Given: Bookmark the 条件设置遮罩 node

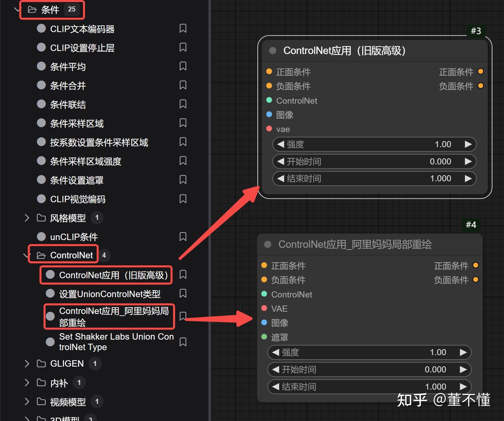Looking at the screenshot, I should 183,180.
